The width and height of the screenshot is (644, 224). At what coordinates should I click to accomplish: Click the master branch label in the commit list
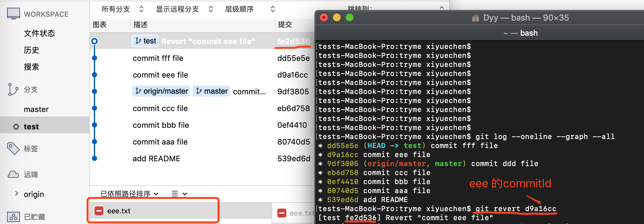(211, 91)
